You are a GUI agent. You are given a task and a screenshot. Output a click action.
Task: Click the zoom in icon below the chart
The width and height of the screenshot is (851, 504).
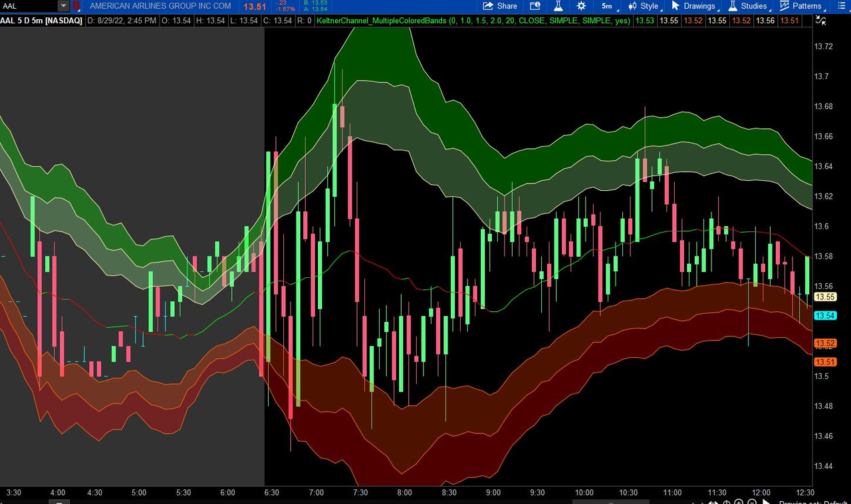[739, 502]
